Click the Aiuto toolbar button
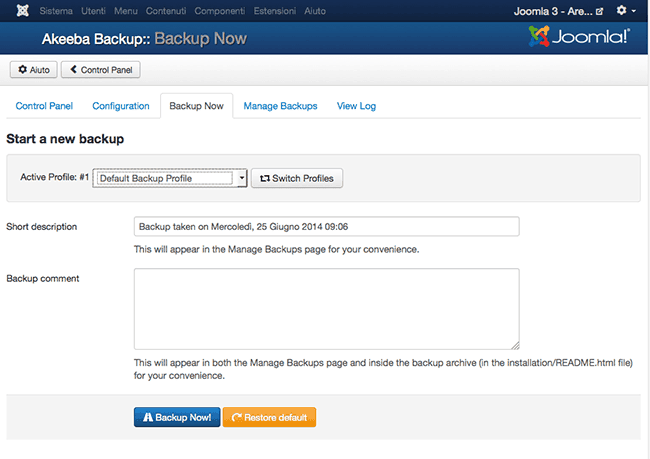 click(x=32, y=70)
